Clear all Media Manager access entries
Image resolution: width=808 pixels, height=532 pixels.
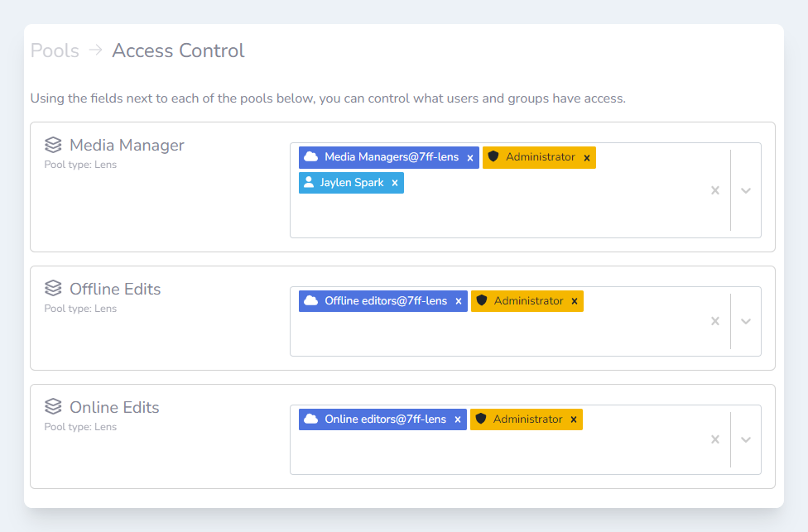pos(715,190)
